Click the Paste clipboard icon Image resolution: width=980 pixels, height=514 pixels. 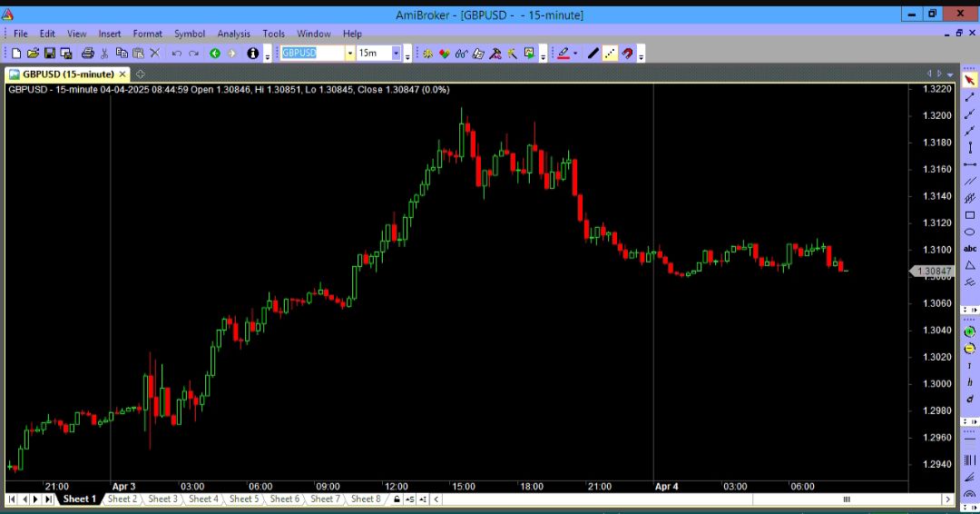[138, 54]
